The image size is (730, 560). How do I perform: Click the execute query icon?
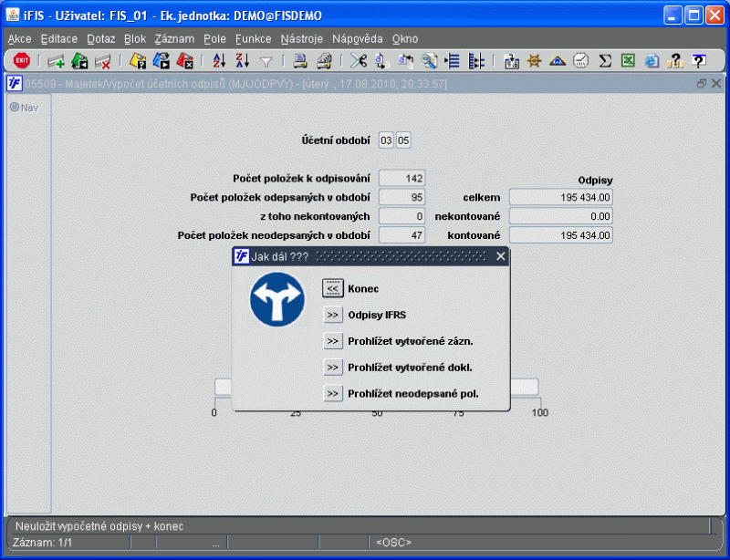(x=162, y=61)
